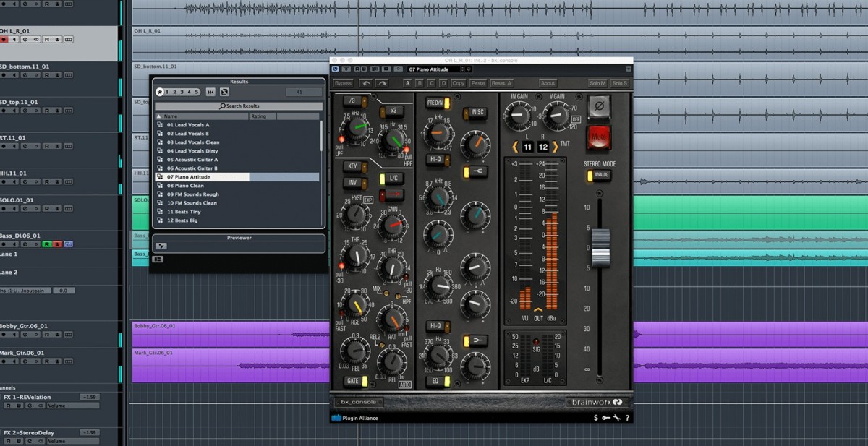The width and height of the screenshot is (868, 446).
Task: Click the dollar sign store icon
Action: tap(595, 418)
